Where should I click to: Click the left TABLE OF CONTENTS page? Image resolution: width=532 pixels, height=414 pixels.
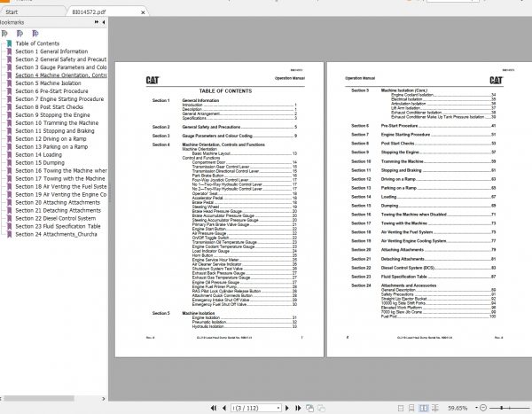click(219, 209)
